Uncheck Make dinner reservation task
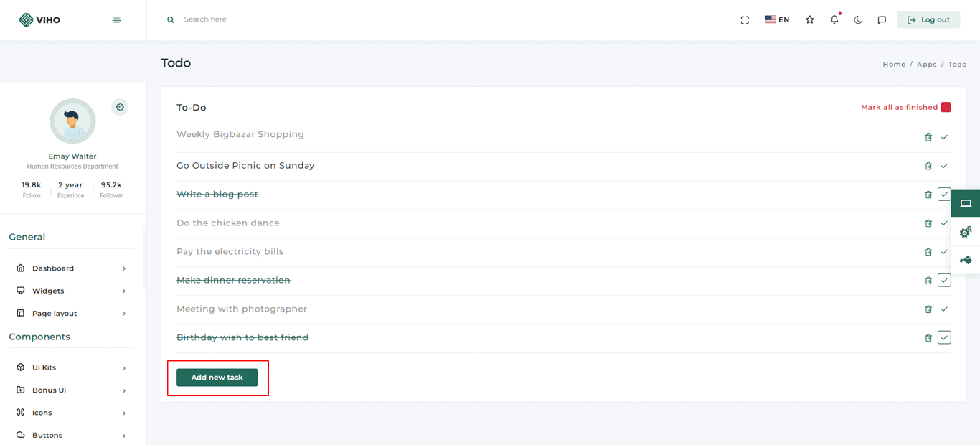Viewport: 980px width, 445px height. click(x=944, y=281)
